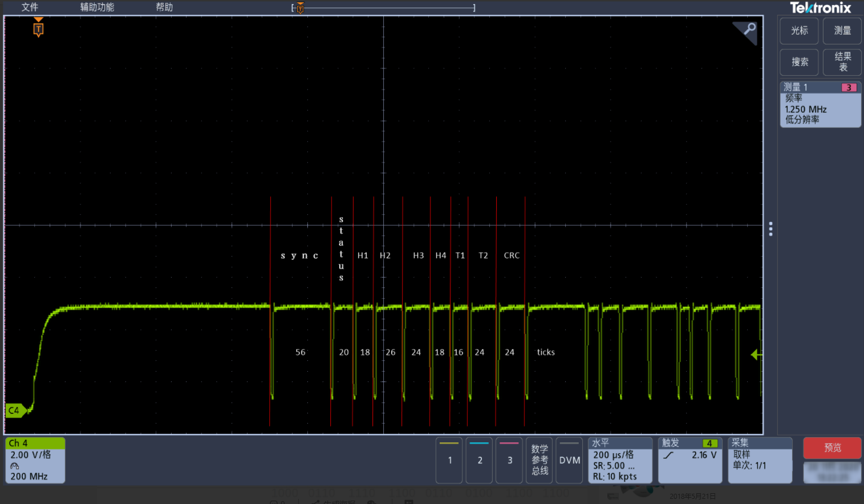
Task: Toggle channel 2 waveform display on
Action: [x=478, y=460]
